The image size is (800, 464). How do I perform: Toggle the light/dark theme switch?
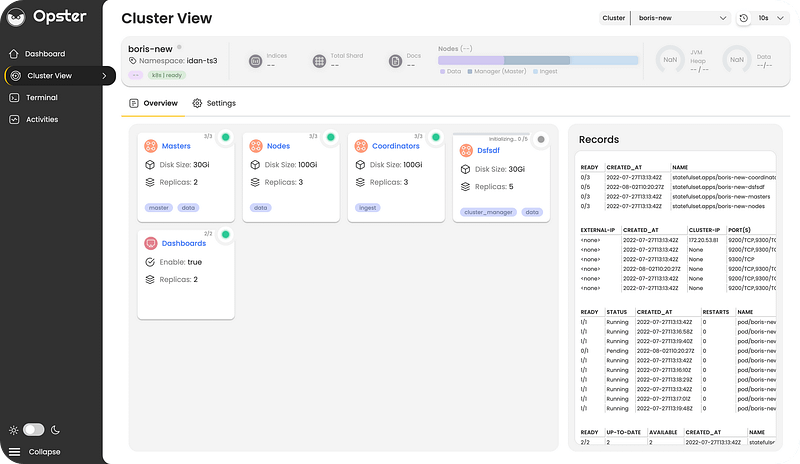click(x=34, y=430)
